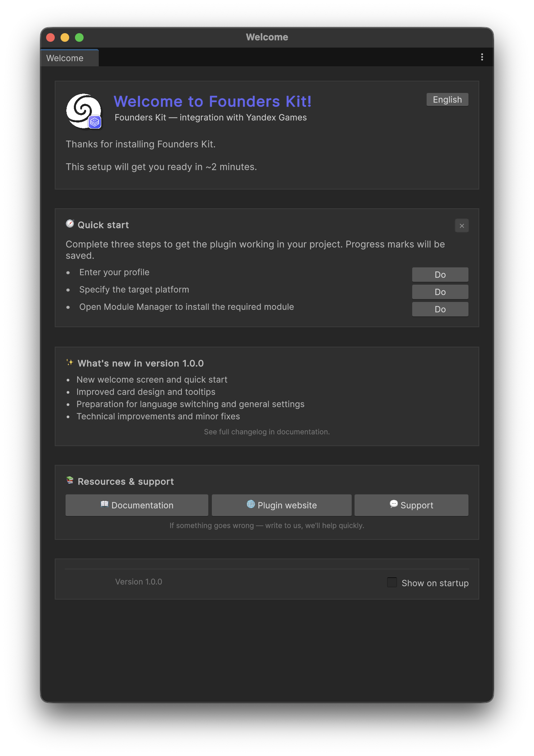The height and width of the screenshot is (756, 534).
Task: Click See full changelog in documentation
Action: pos(267,432)
